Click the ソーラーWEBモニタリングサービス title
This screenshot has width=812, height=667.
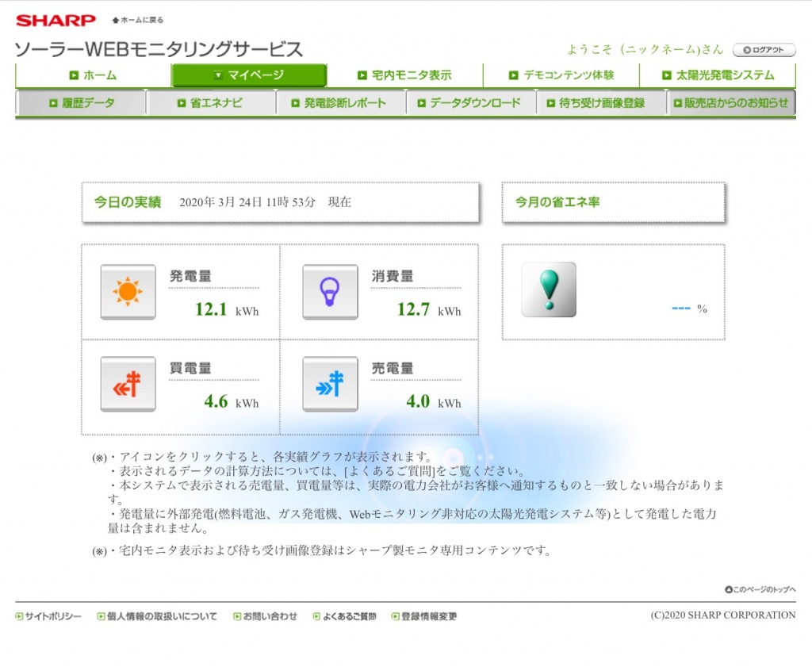pyautogui.click(x=159, y=49)
